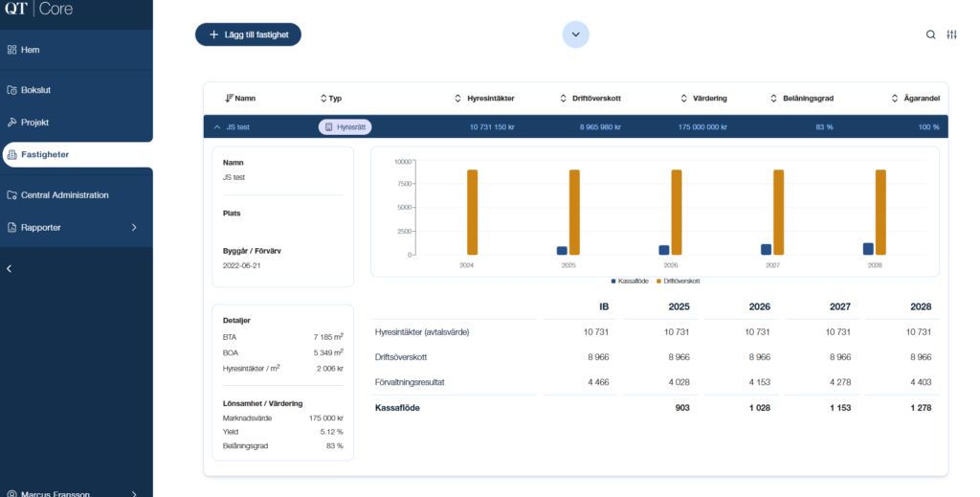Click the Hyresrätt type badge
The height and width of the screenshot is (497, 980).
coord(345,126)
